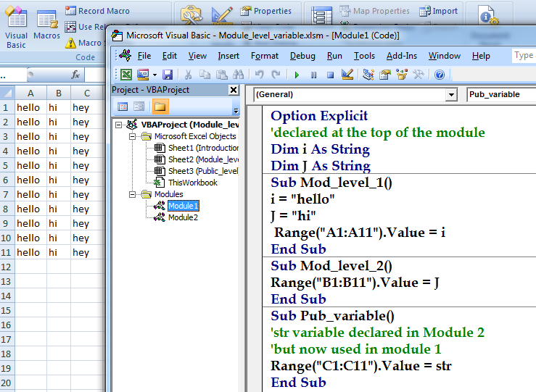Viewport: 536px width, 392px height.
Task: Click Map Properties in Excel ribbon
Action: [x=375, y=11]
